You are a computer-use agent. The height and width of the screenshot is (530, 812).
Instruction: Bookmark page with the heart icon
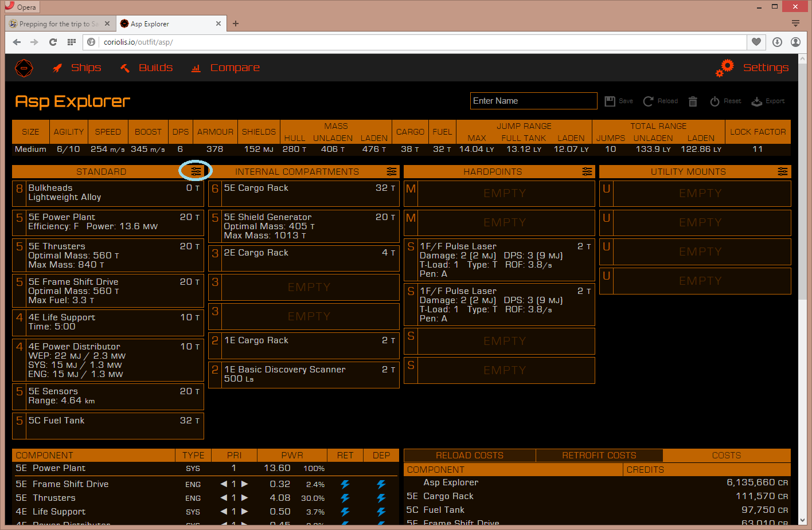756,42
